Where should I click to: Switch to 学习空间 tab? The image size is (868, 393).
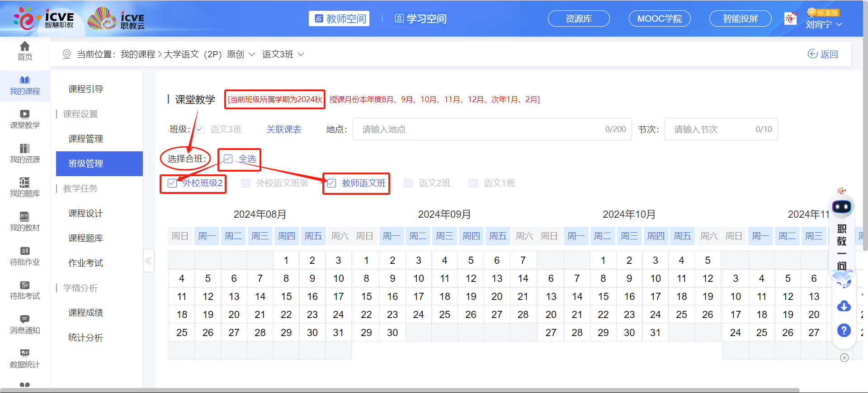(x=421, y=19)
